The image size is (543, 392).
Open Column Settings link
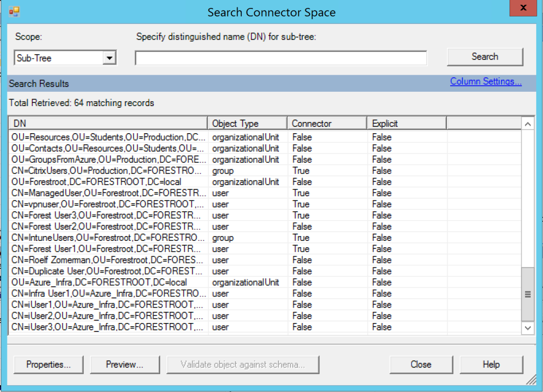[x=486, y=81]
